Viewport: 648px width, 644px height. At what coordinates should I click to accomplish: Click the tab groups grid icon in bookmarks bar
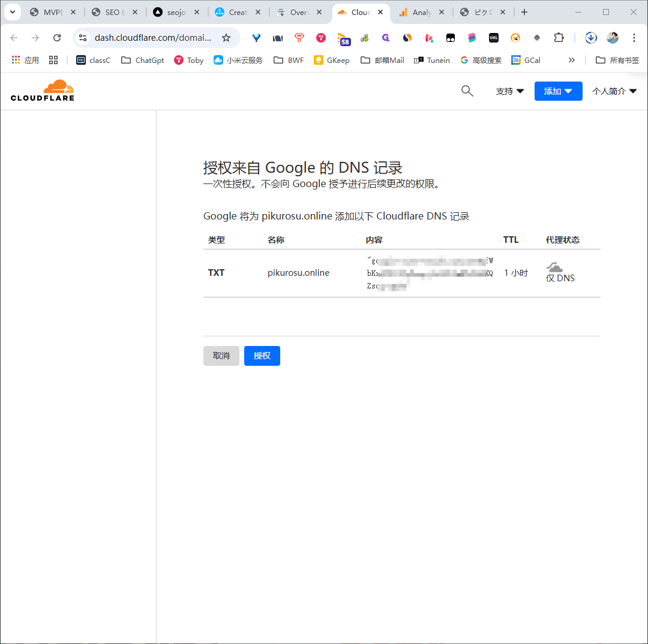53,61
